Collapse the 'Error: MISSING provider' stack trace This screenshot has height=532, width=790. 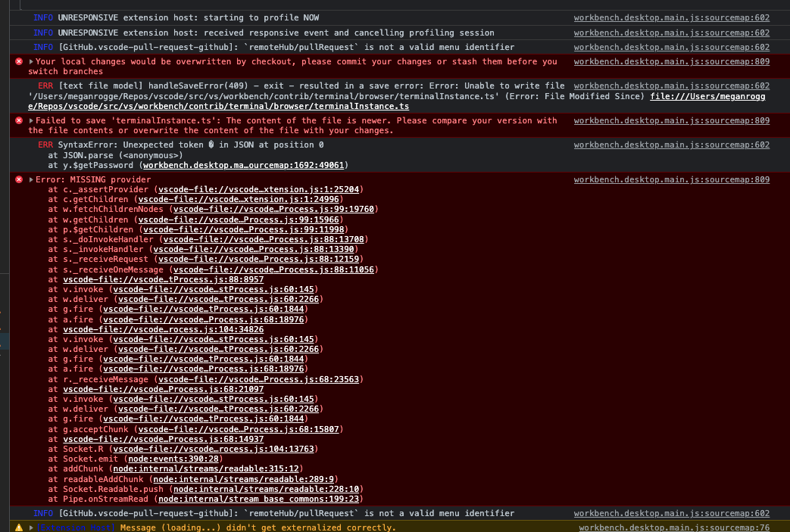(x=31, y=179)
